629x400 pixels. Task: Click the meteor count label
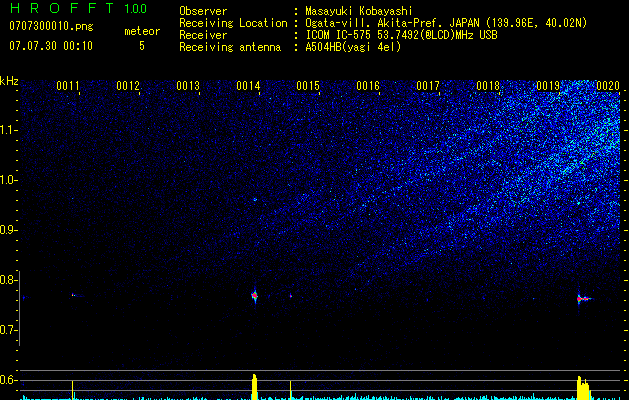click(142, 31)
